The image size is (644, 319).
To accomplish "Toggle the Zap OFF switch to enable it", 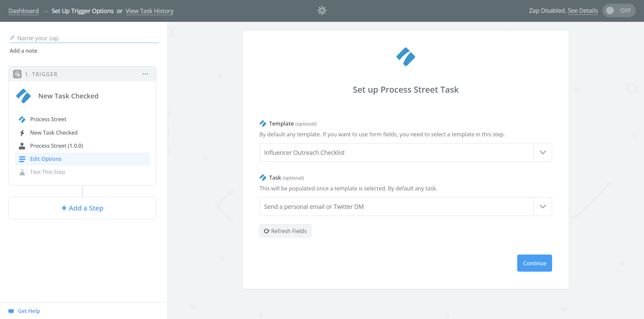I will [619, 10].
